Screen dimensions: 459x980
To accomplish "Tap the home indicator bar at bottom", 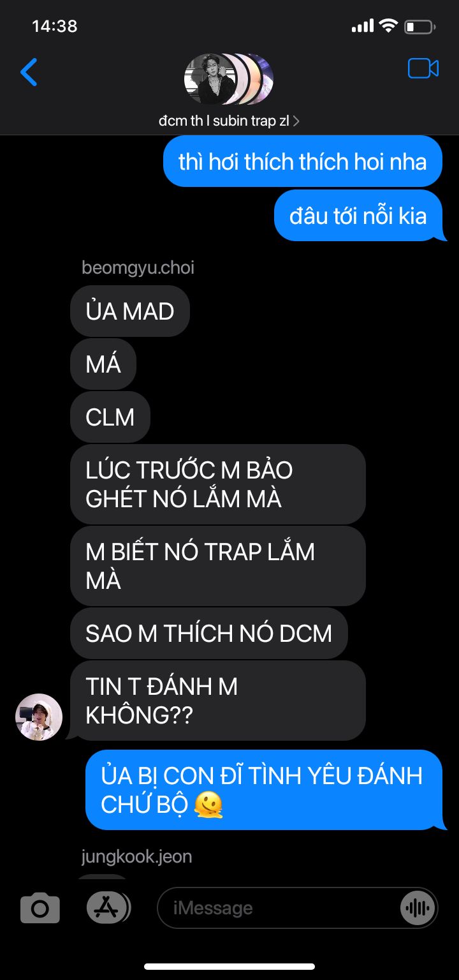I will point(229,966).
